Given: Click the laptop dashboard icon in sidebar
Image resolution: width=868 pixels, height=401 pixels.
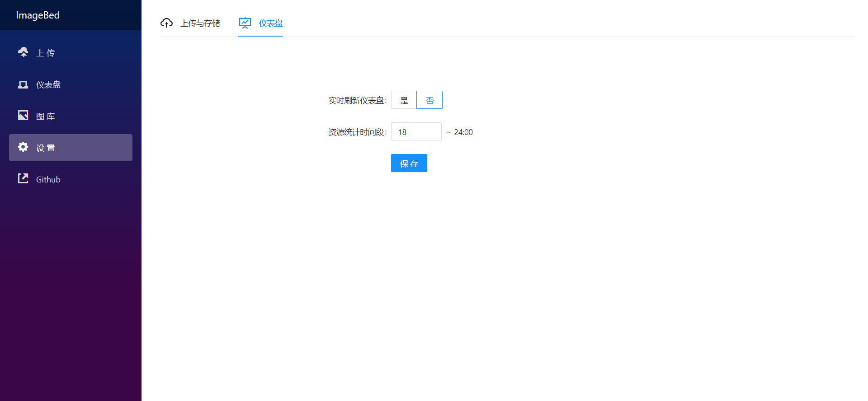Looking at the screenshot, I should pos(23,84).
